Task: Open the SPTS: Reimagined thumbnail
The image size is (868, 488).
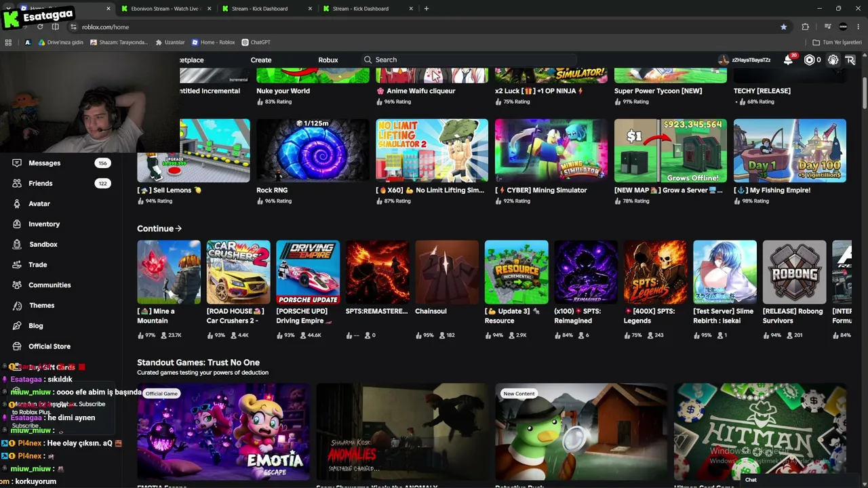Action: pos(586,272)
